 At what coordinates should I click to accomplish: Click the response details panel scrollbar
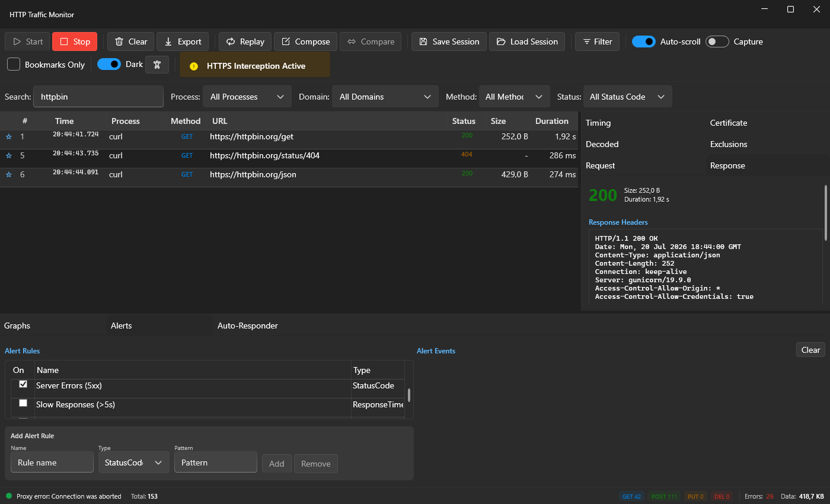tap(825, 212)
